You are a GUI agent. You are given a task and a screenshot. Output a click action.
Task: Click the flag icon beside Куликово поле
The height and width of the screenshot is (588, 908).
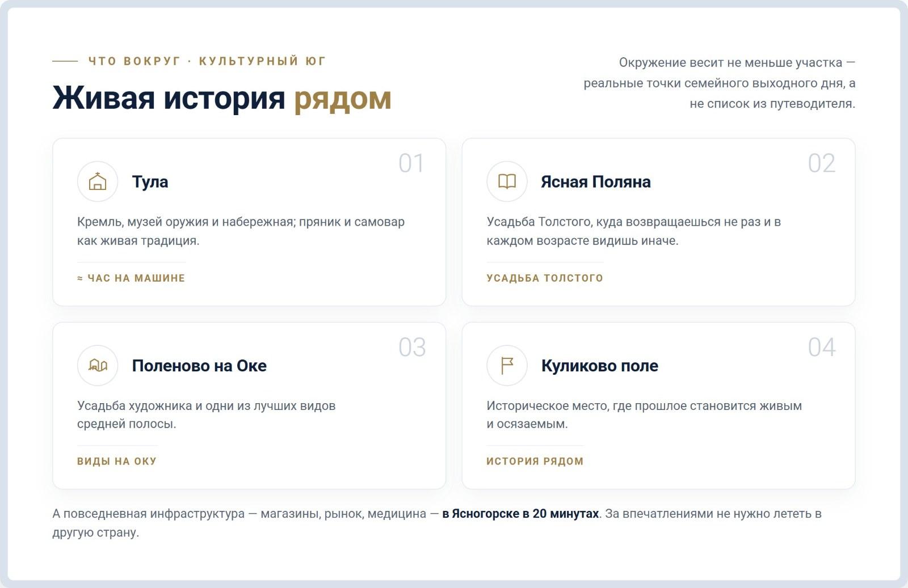[x=507, y=366]
